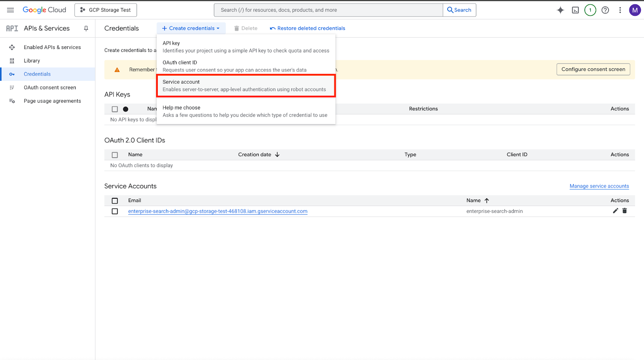The width and height of the screenshot is (644, 360).
Task: Pin the APIs & Services panel
Action: (86, 28)
